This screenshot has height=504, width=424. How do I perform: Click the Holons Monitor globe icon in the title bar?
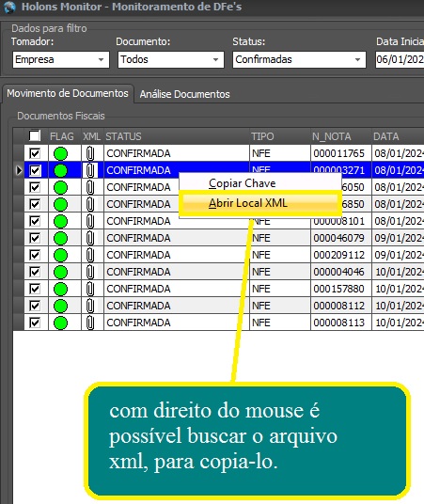[8, 8]
